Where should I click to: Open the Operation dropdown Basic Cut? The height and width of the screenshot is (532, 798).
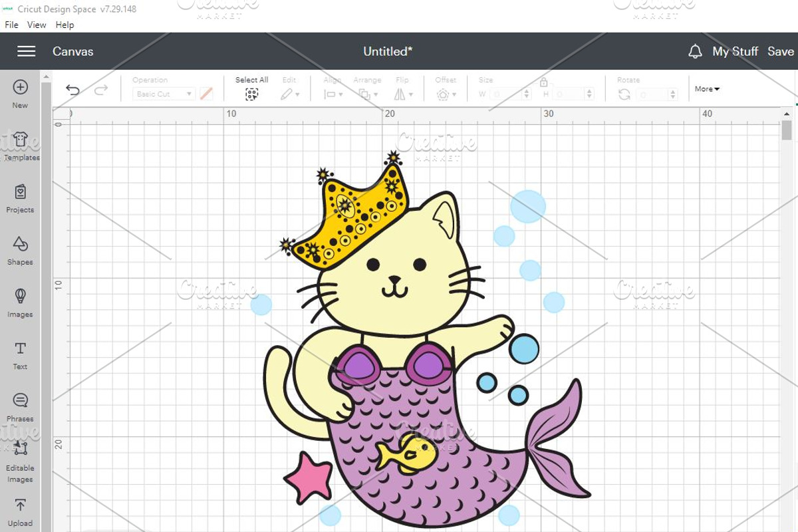(164, 94)
